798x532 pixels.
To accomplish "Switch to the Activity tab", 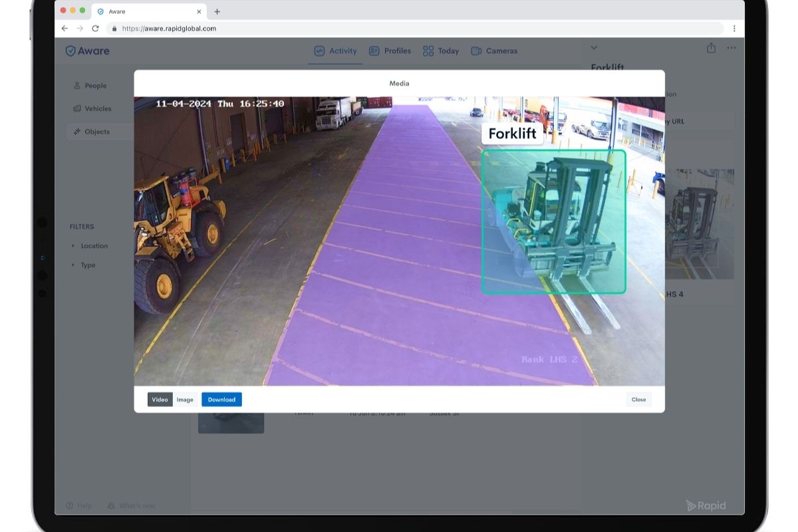I will [x=342, y=51].
